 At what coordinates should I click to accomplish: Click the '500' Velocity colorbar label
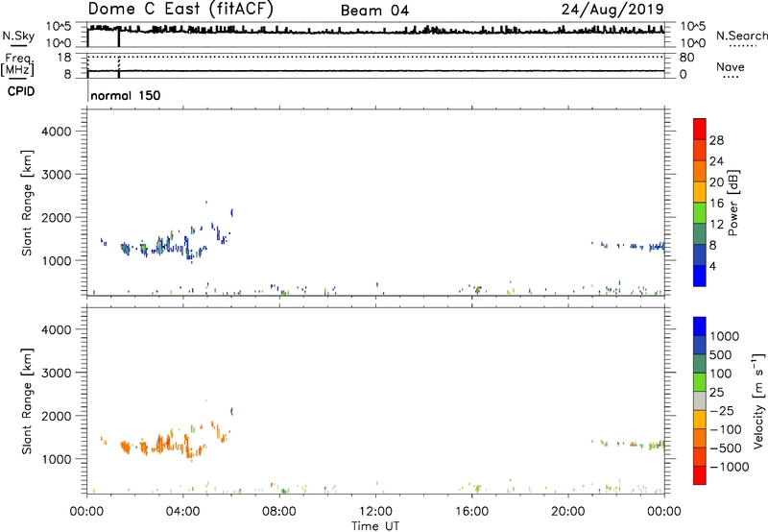click(x=721, y=354)
